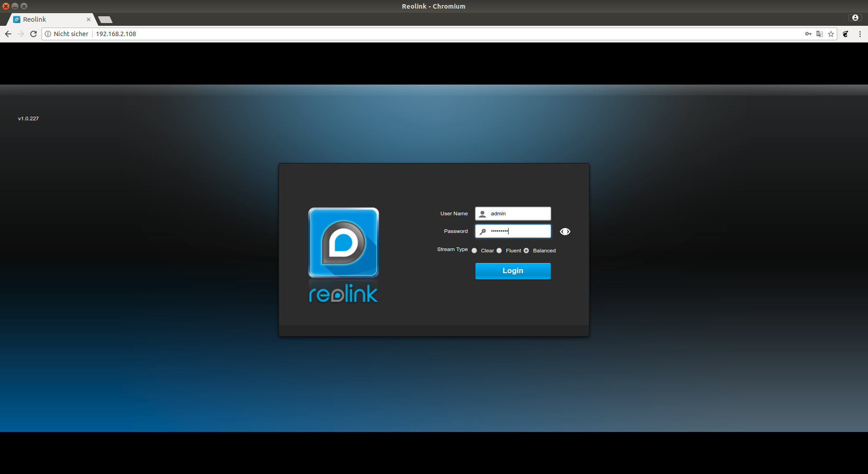Go back using the browser back arrow
Screen dimensions: 868x474
(x=8, y=34)
